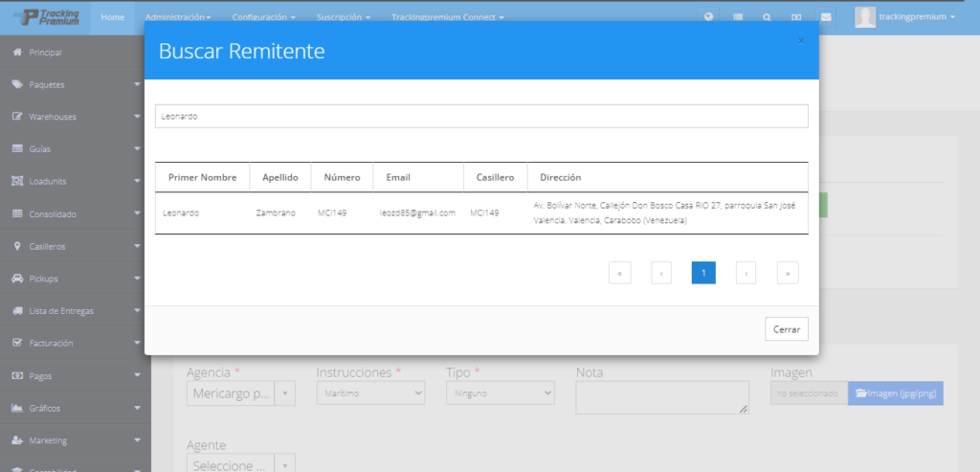The height and width of the screenshot is (472, 980).
Task: Click the Warehouses edit icon
Action: 17,117
